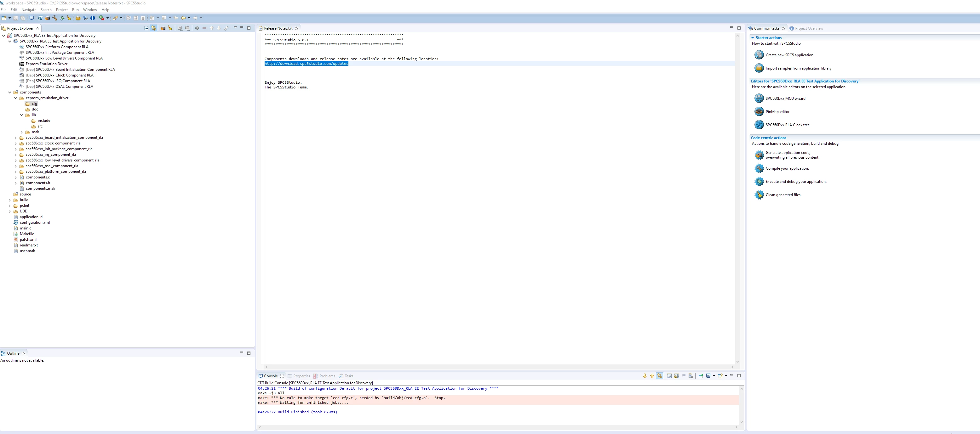Open the Open Console dropdown arrow

[726, 376]
